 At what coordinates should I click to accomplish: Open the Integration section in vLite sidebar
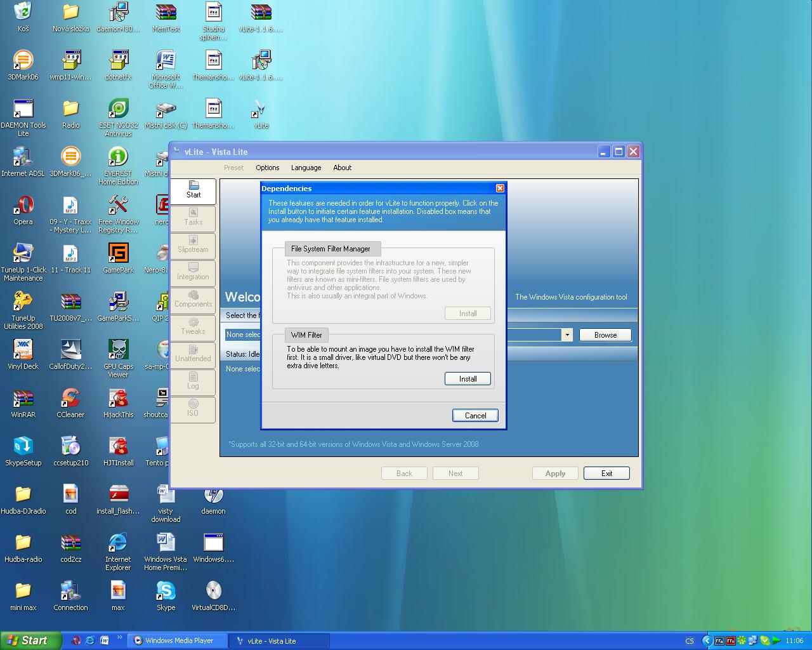193,274
